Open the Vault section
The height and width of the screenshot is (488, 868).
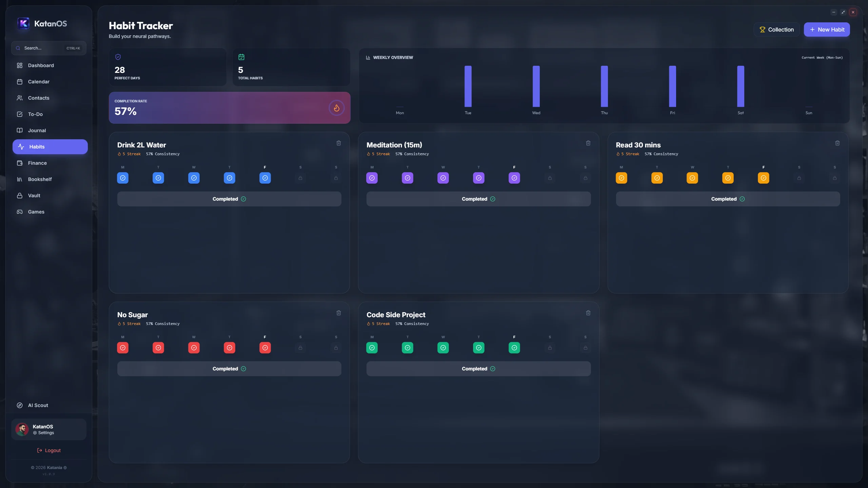pyautogui.click(x=34, y=195)
